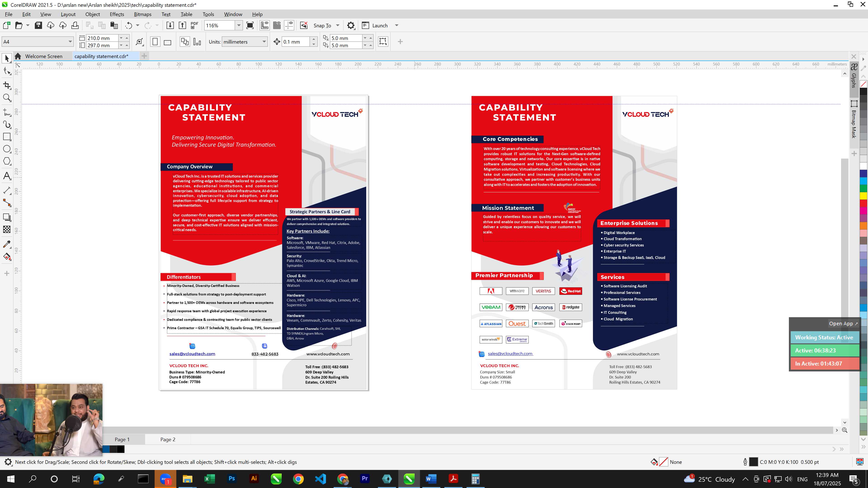
Task: Select Portrait orientation
Action: pyautogui.click(x=155, y=42)
